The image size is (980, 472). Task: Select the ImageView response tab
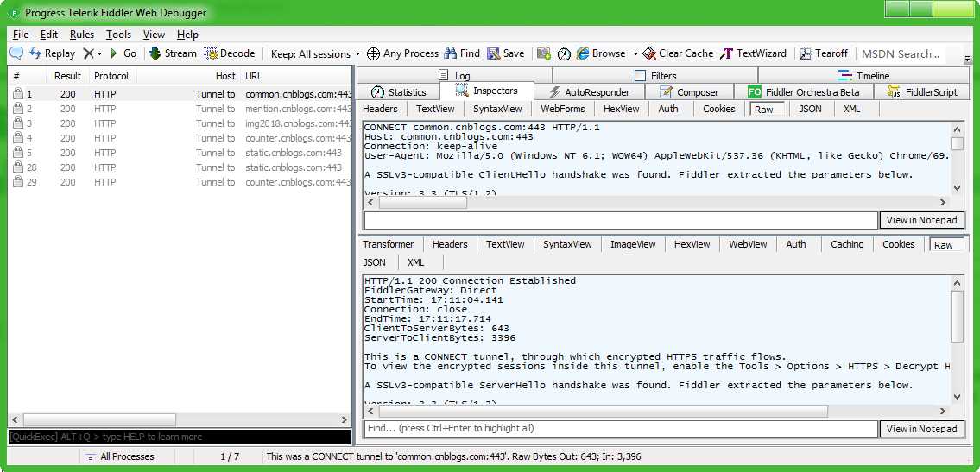(633, 244)
